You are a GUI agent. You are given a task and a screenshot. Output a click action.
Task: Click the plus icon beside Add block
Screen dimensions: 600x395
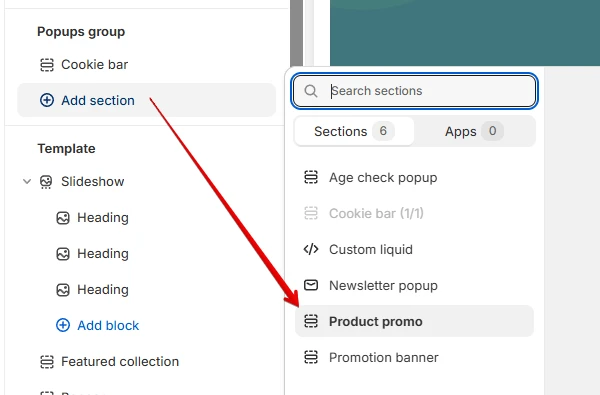63,325
